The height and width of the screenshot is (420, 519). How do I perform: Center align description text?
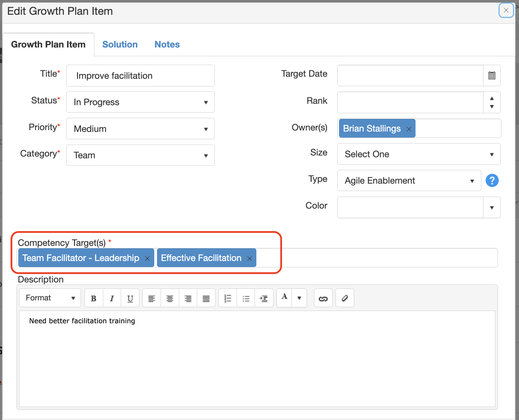pos(170,298)
